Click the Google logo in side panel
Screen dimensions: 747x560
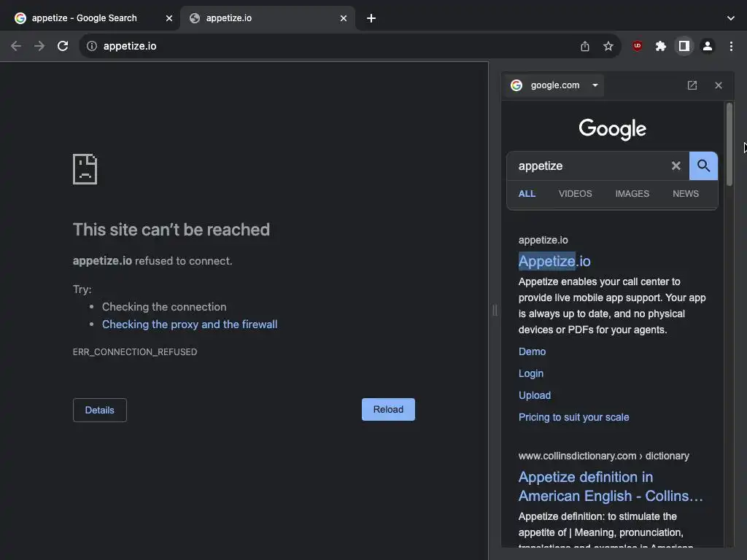612,129
